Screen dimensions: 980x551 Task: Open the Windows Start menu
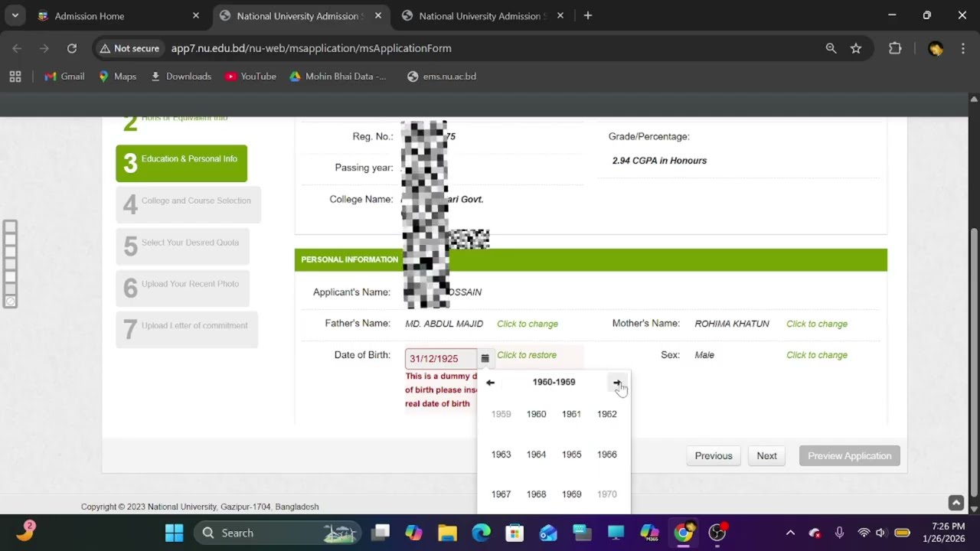(175, 533)
